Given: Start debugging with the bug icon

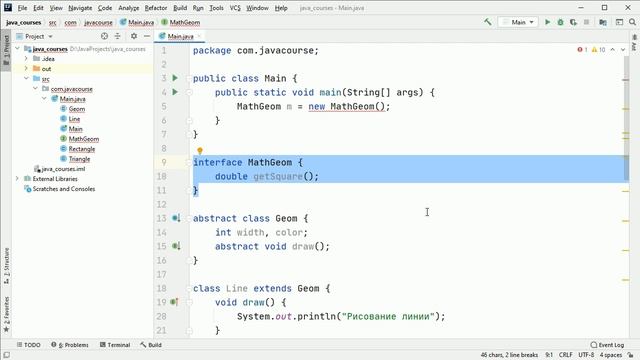Looking at the screenshot, I should pos(560,22).
